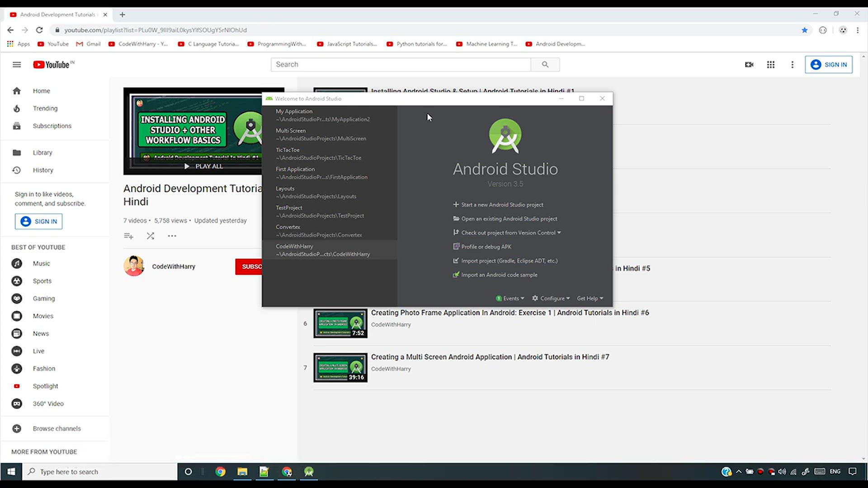The height and width of the screenshot is (488, 868).
Task: Open recent project Layouts
Action: tap(330, 192)
